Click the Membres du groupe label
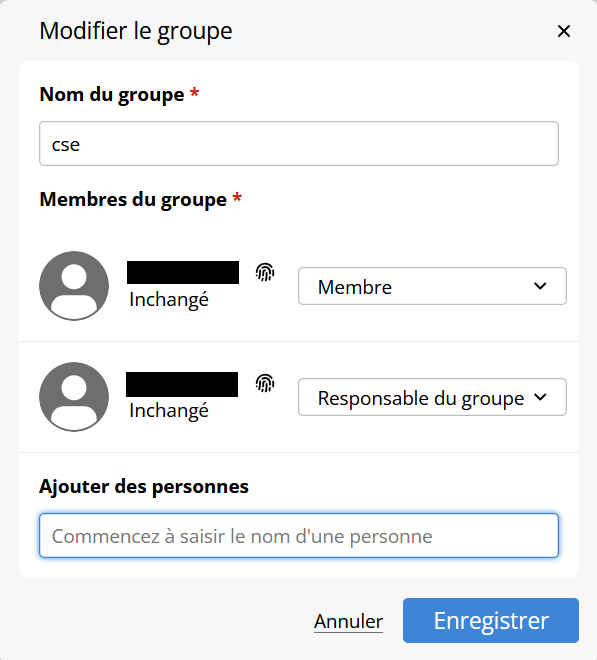 (x=133, y=200)
